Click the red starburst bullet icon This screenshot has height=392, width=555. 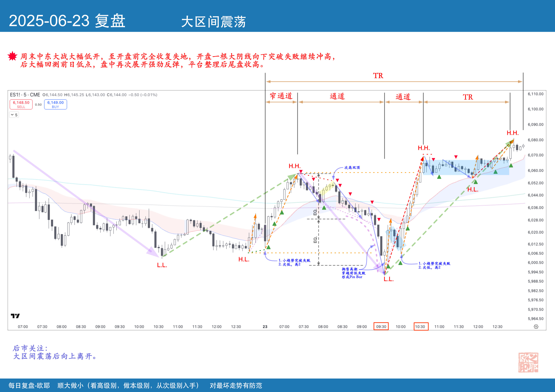[12, 56]
